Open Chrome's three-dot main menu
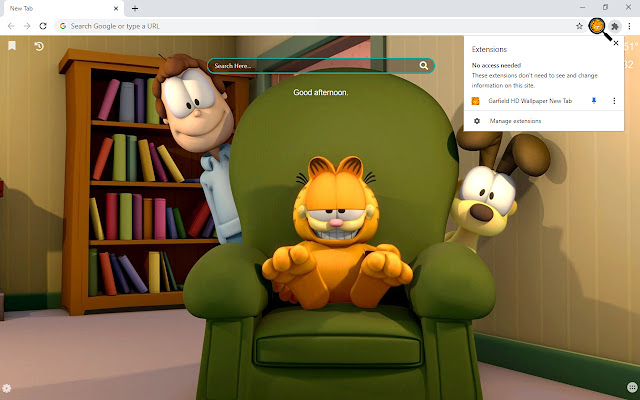Screen dimensions: 640x400 click(629, 26)
